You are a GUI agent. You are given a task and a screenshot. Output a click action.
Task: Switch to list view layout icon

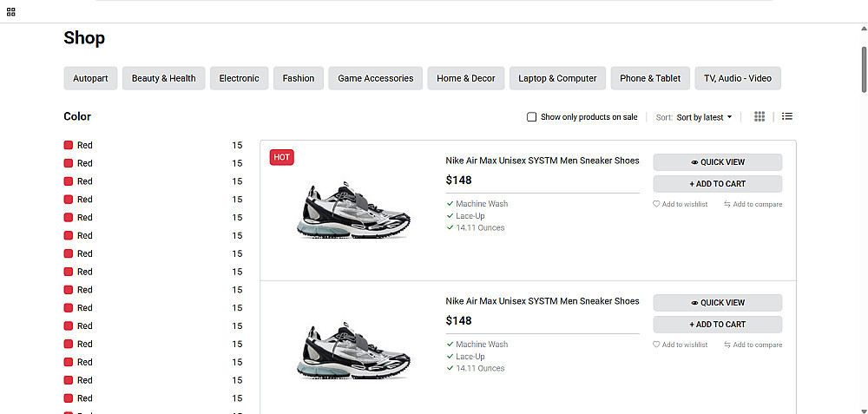[787, 117]
